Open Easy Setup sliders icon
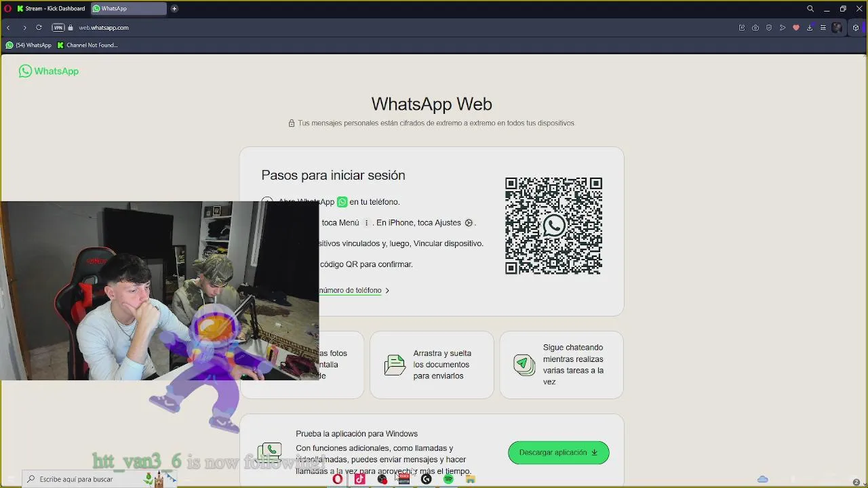The image size is (868, 488). 823,28
